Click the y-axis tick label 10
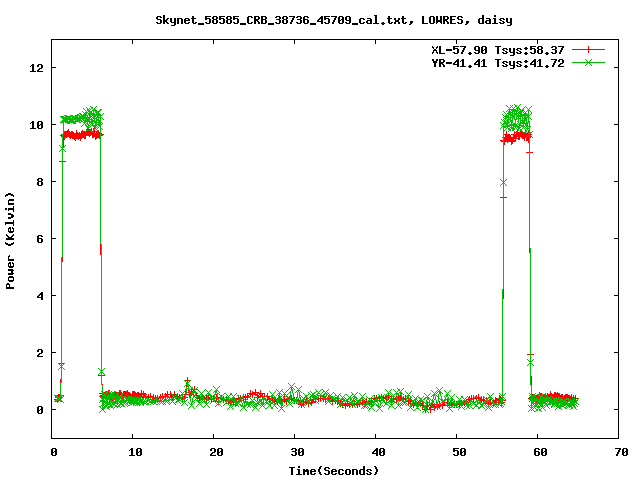The width and height of the screenshot is (640, 480). [x=36, y=125]
